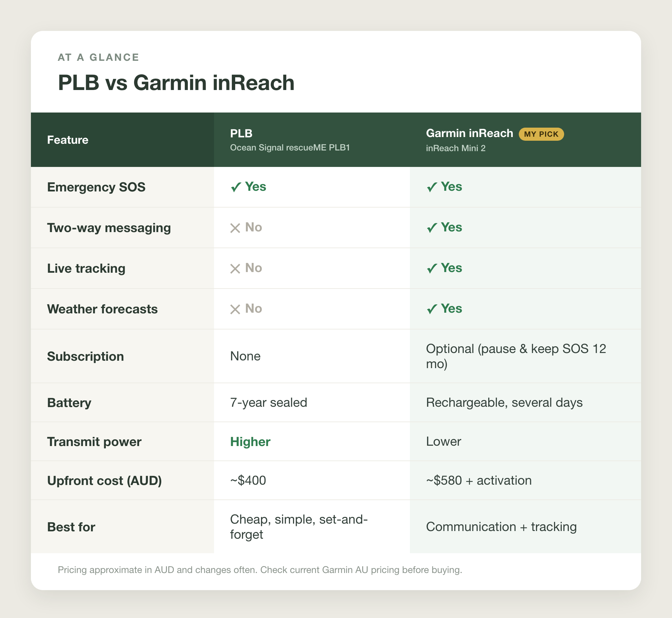The image size is (672, 618).
Task: Select the 'Upfront cost (AUD)' row label
Action: tap(104, 481)
